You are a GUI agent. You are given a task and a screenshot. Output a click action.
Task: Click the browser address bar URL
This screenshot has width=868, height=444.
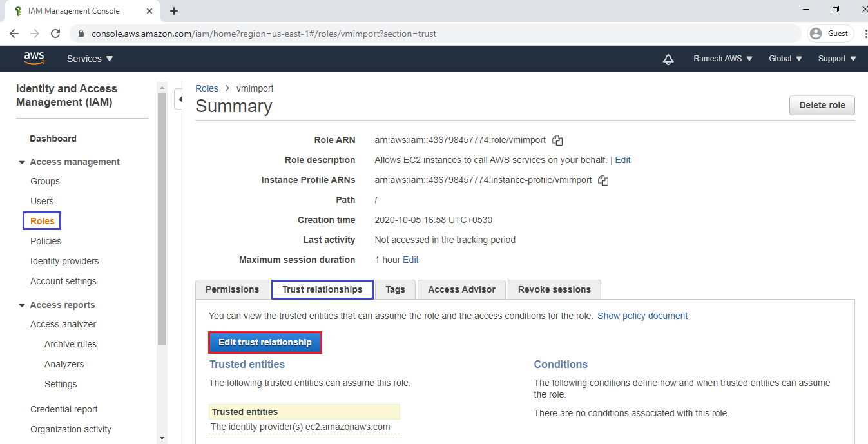[264, 34]
